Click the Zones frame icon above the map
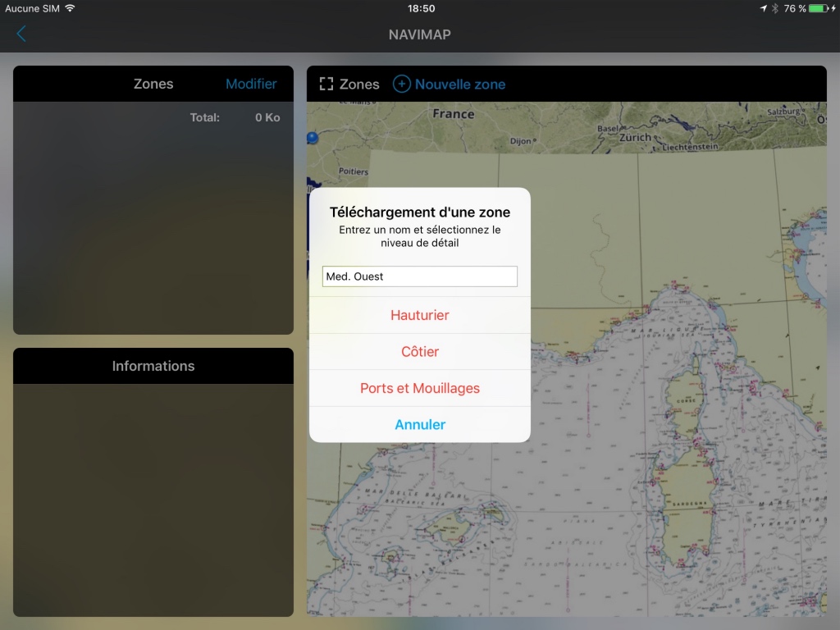Screen dimensions: 840x630 click(x=326, y=84)
